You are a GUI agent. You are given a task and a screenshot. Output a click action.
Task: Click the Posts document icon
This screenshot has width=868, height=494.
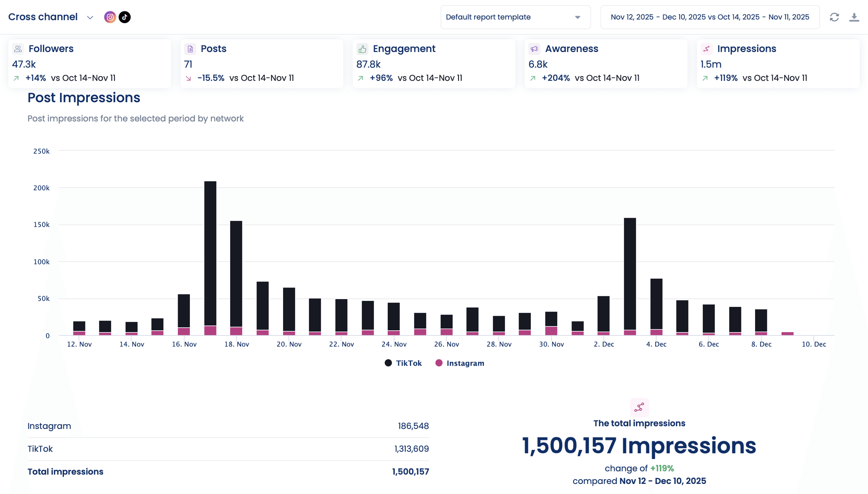coord(190,49)
